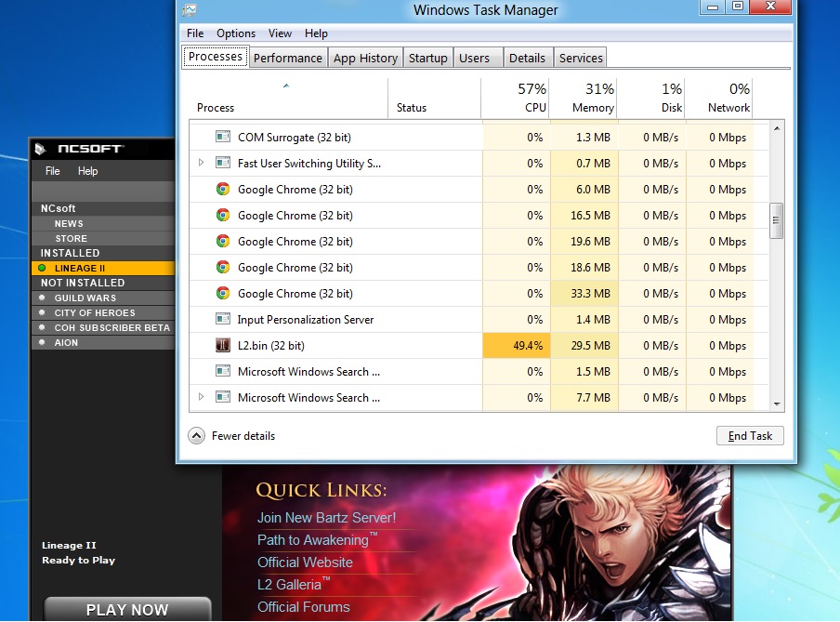The width and height of the screenshot is (840, 622).
Task: Switch to the Startup tab
Action: 428,58
